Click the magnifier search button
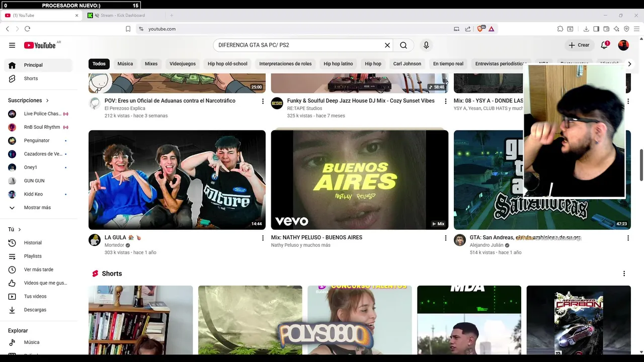Screen dimensions: 644x362 (x=404, y=45)
